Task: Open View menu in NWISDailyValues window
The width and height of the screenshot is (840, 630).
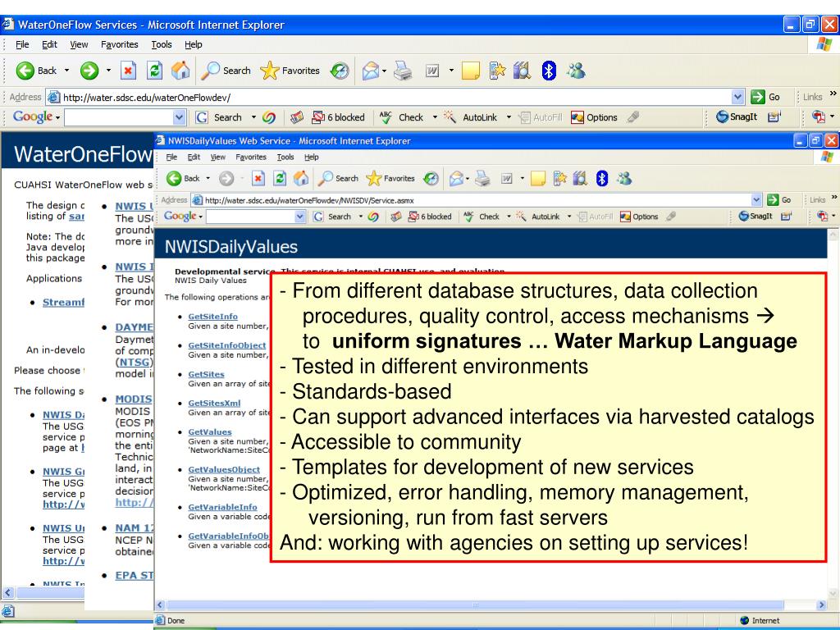Action: pyautogui.click(x=217, y=157)
